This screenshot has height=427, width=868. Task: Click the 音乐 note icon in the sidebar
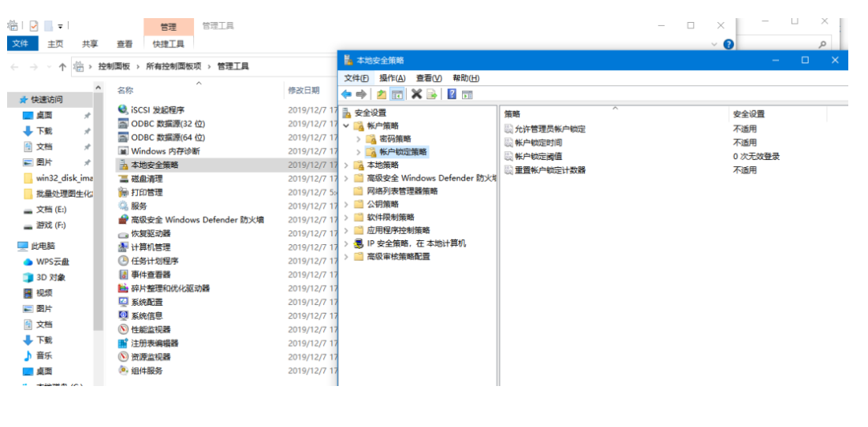coord(28,355)
